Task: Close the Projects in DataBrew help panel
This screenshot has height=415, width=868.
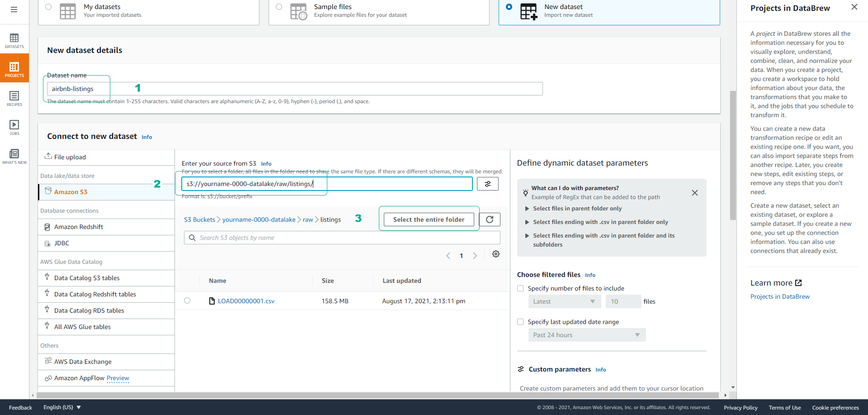Action: tap(854, 7)
